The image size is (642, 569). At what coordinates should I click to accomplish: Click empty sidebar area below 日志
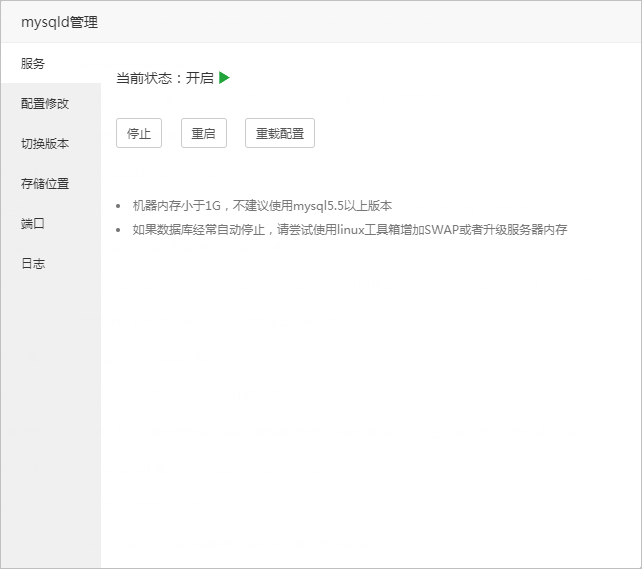[x=50, y=420]
